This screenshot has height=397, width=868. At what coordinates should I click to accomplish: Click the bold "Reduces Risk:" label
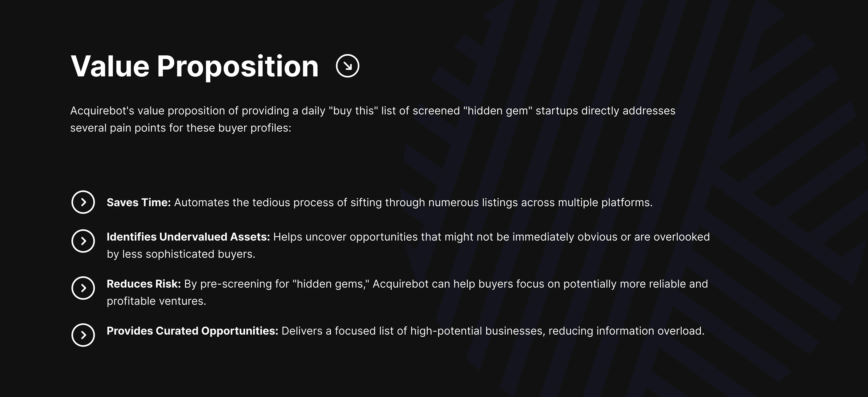pyautogui.click(x=144, y=284)
